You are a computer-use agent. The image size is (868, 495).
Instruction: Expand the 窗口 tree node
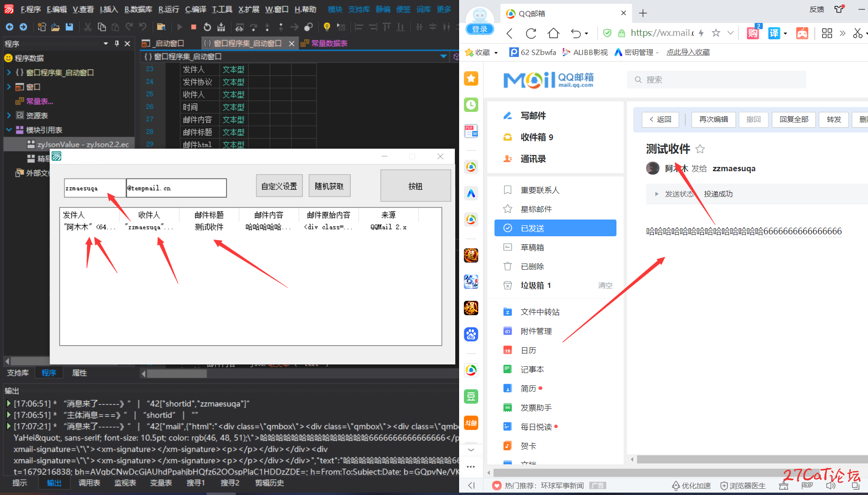click(x=9, y=87)
